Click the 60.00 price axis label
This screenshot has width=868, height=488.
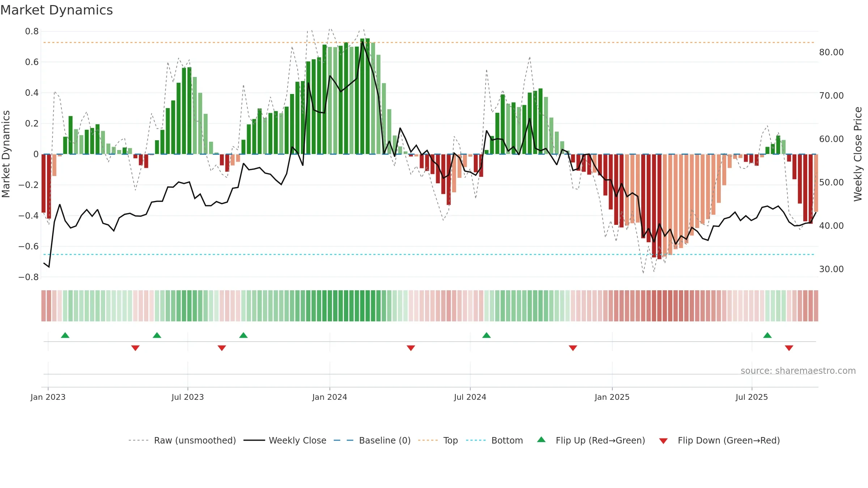pyautogui.click(x=831, y=139)
